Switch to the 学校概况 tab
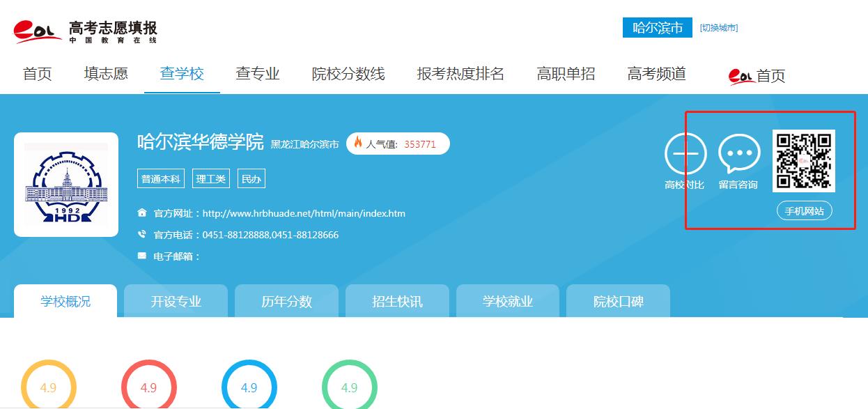Viewport: 868px width, 409px height. (x=65, y=301)
